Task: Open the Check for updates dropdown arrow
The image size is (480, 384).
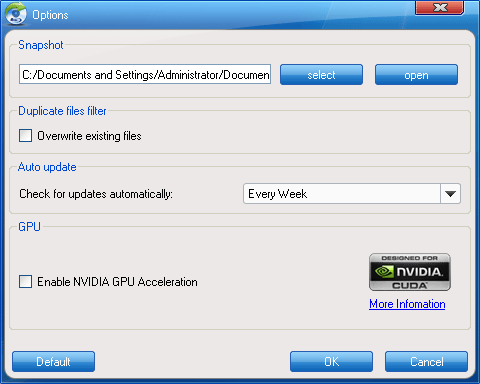Action: click(450, 194)
